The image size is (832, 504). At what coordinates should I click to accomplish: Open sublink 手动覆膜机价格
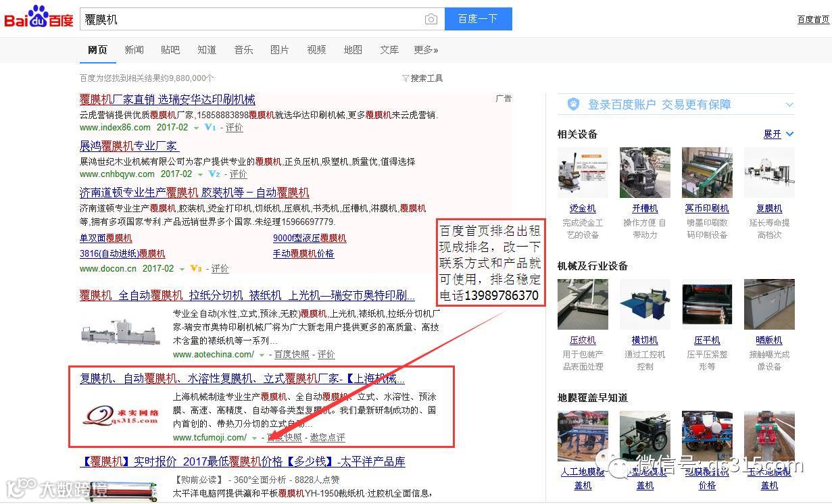click(x=303, y=253)
